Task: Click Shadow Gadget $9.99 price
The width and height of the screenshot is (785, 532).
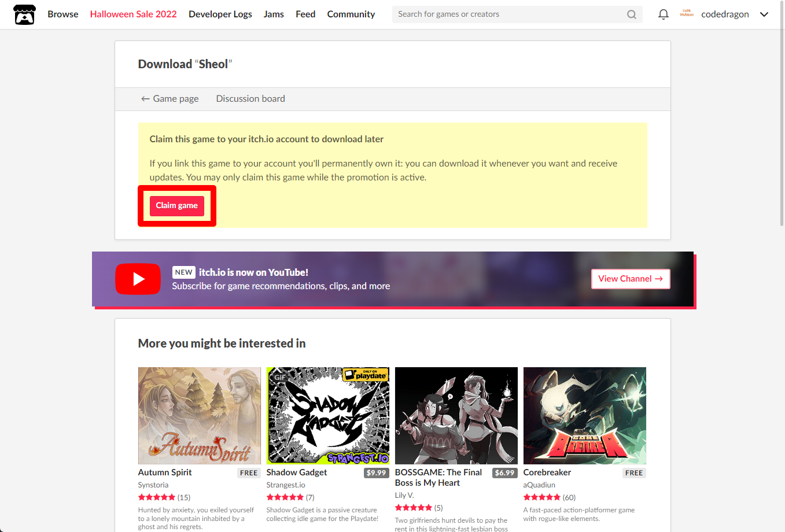Action: pyautogui.click(x=376, y=473)
